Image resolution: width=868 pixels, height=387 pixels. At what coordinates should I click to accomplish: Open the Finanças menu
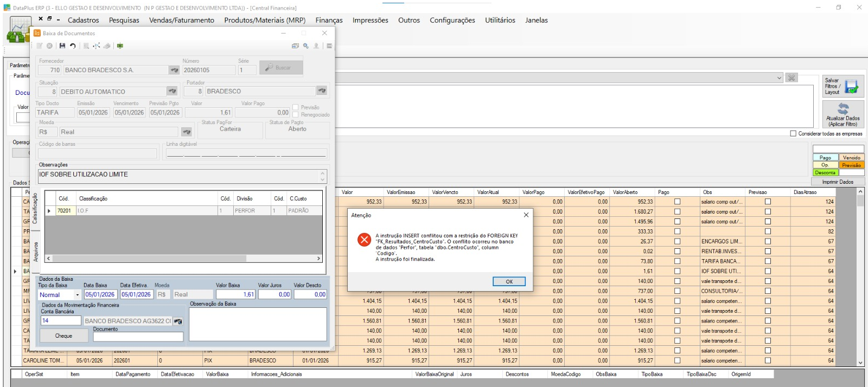329,20
